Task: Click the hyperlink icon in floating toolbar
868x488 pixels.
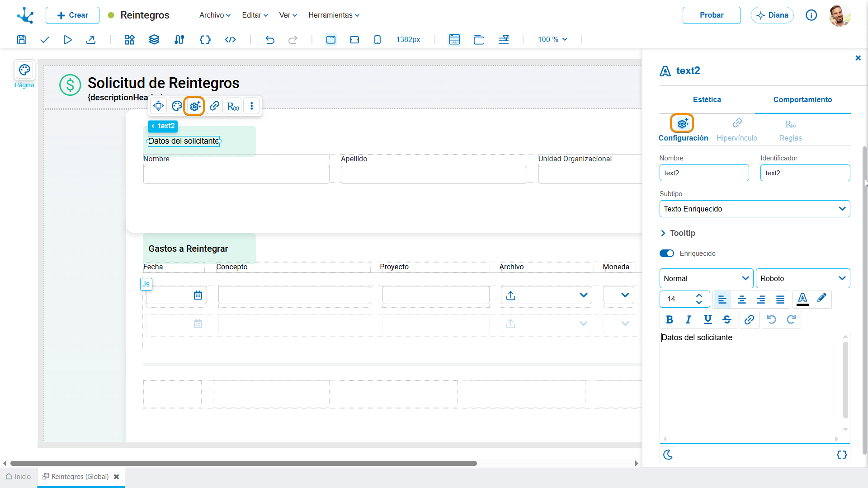Action: (214, 106)
